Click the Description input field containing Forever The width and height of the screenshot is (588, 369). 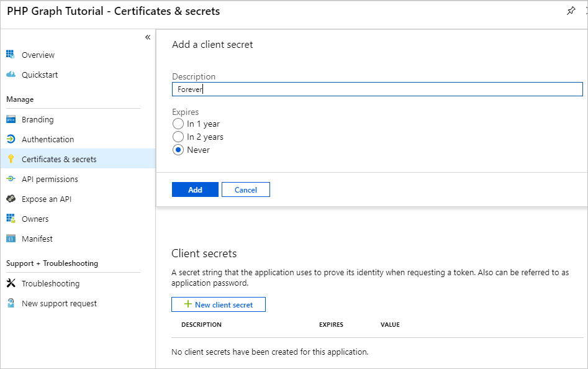[x=378, y=89]
